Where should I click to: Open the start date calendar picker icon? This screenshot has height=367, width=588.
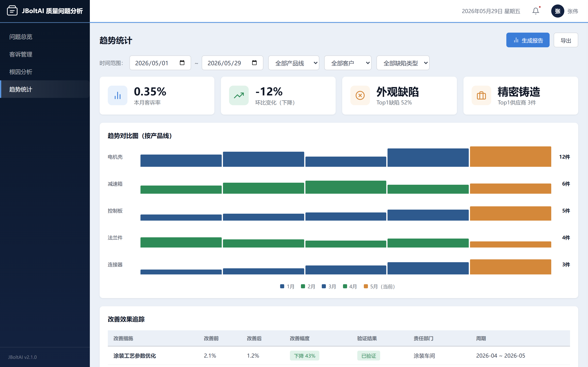[182, 63]
